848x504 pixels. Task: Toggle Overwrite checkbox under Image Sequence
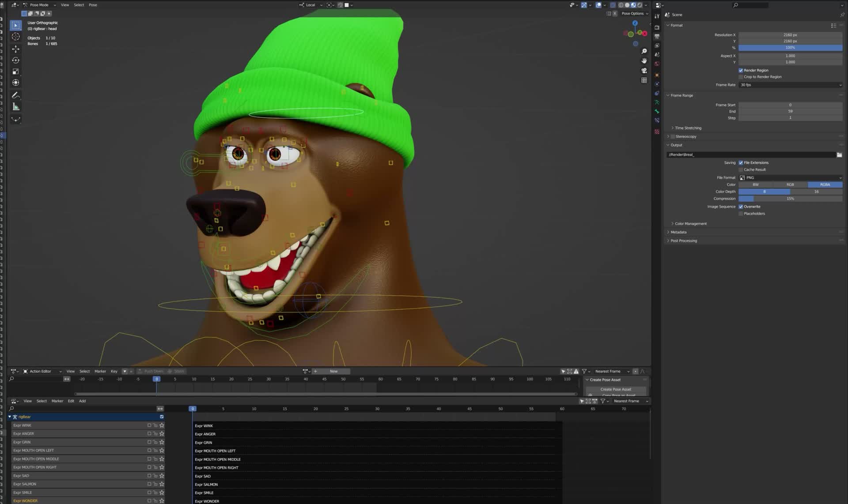click(741, 207)
